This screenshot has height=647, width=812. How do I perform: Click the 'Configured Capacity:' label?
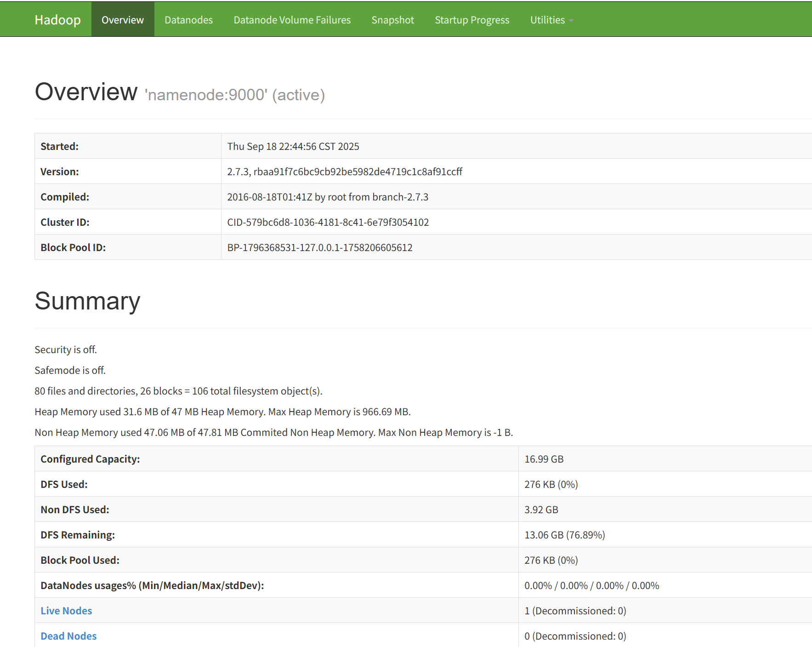[90, 459]
